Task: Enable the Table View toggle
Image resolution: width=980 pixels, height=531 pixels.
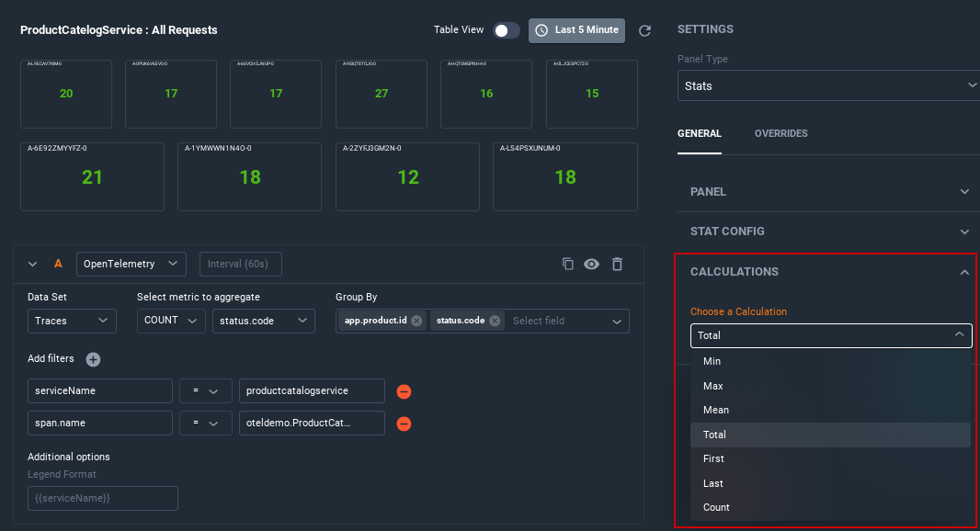Action: [505, 29]
